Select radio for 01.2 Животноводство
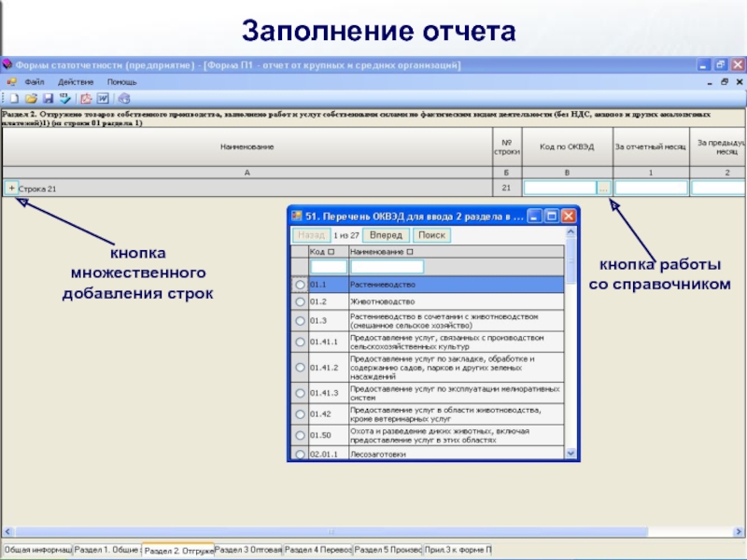 [x=300, y=301]
